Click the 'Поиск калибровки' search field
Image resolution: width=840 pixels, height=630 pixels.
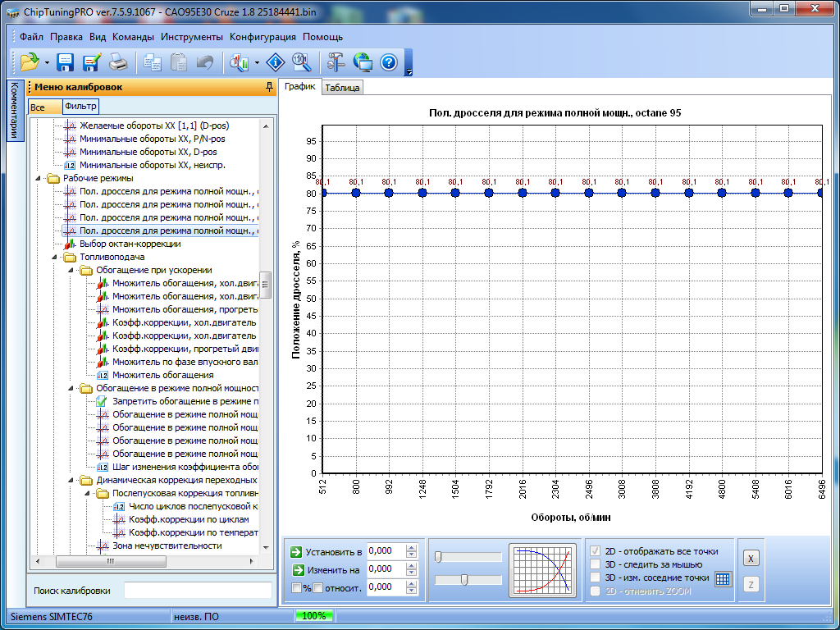pos(197,591)
